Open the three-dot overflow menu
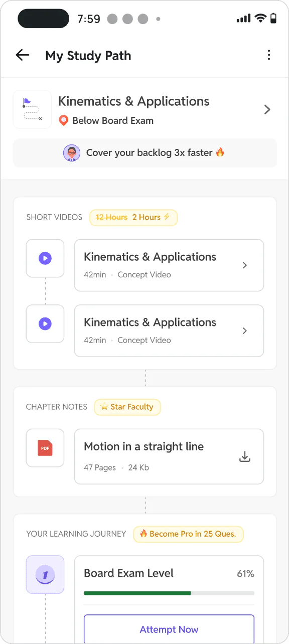This screenshot has width=289, height=644. point(269,55)
